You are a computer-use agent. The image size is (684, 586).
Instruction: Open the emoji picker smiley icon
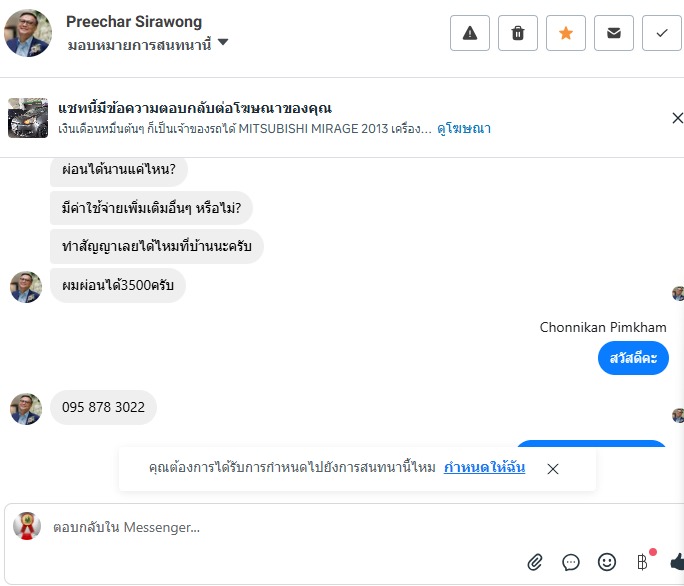pos(607,562)
